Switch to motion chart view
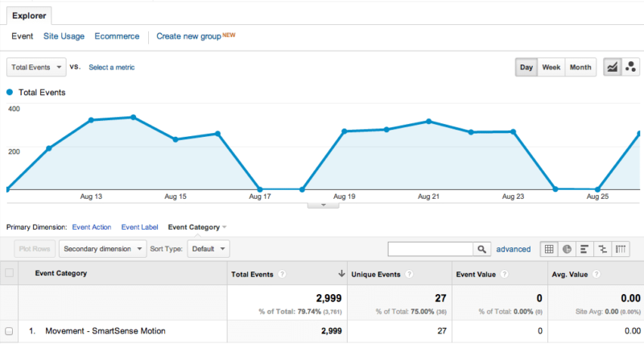The image size is (644, 344). pyautogui.click(x=630, y=68)
